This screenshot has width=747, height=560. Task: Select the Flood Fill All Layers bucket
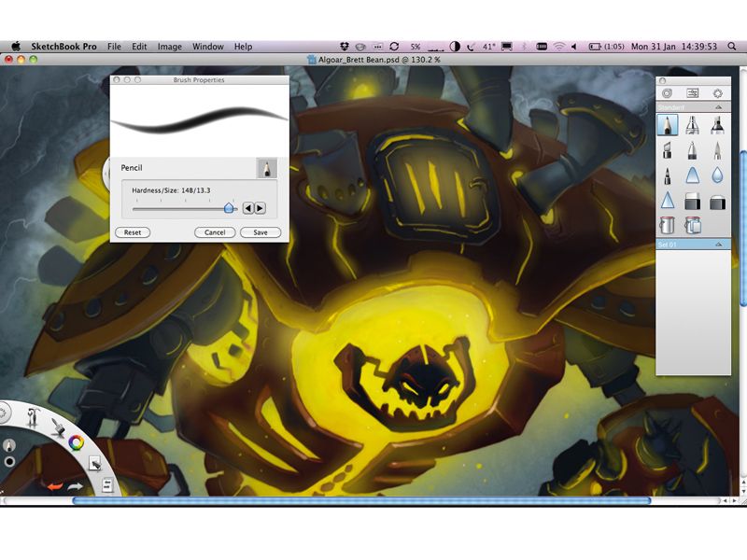click(x=692, y=225)
